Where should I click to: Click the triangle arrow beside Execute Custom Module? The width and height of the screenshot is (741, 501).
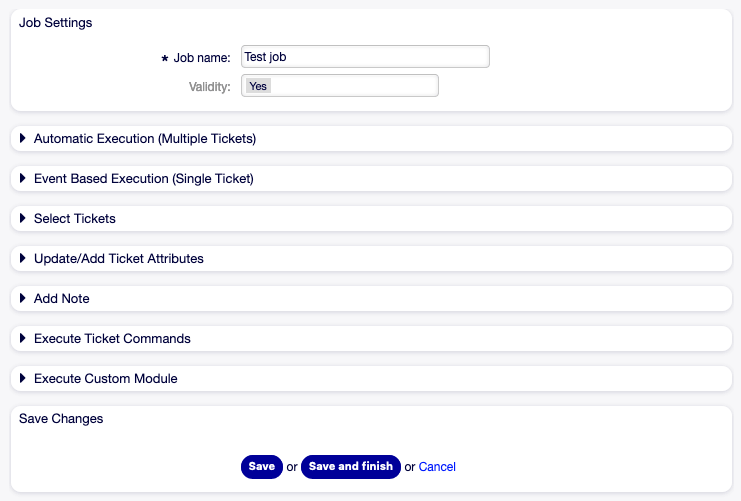tap(23, 379)
